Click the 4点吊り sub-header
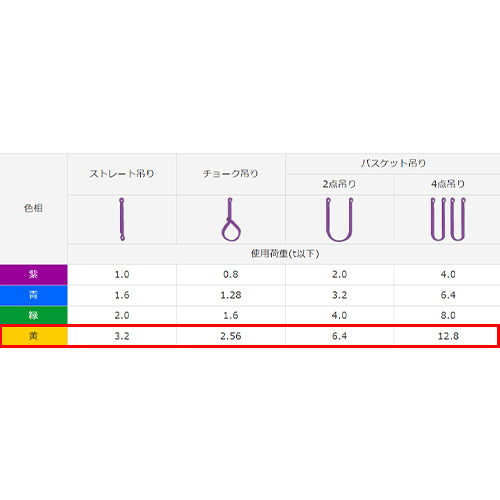The width and height of the screenshot is (500, 500). coord(448,184)
